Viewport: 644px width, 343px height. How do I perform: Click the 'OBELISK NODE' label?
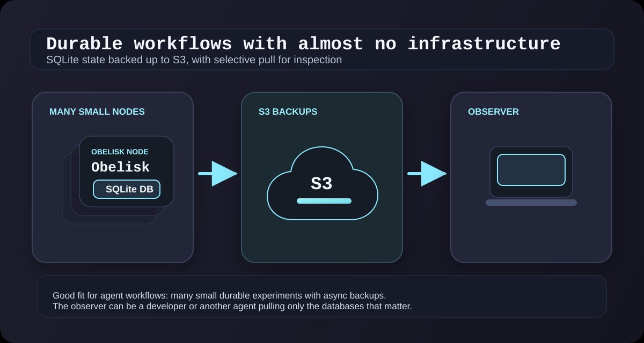120,152
